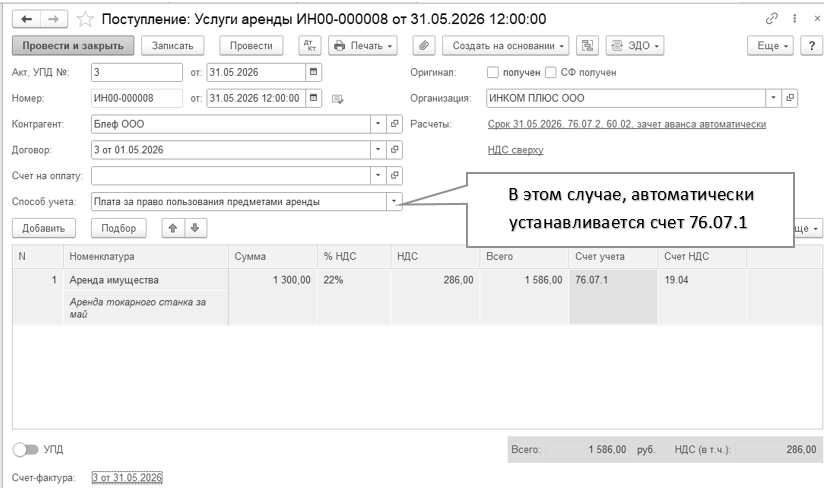Expand Контрагент dropdown list
The height and width of the screenshot is (504, 834).
click(378, 124)
